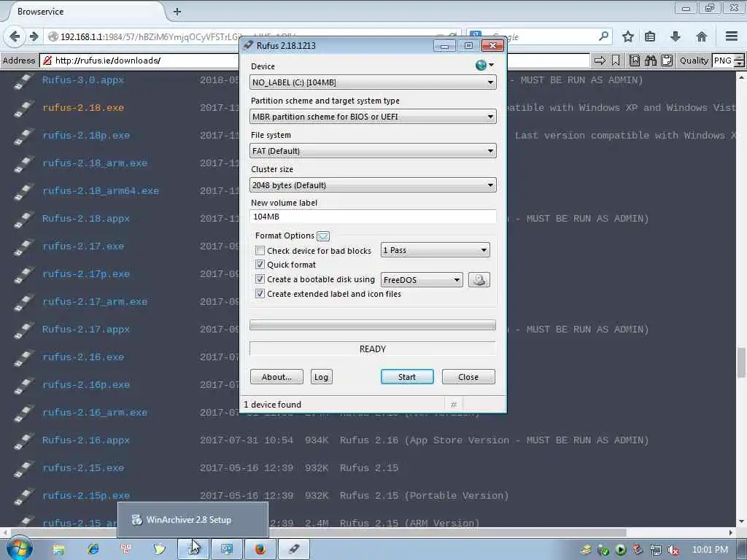Click the browser Back arrow

click(x=15, y=36)
